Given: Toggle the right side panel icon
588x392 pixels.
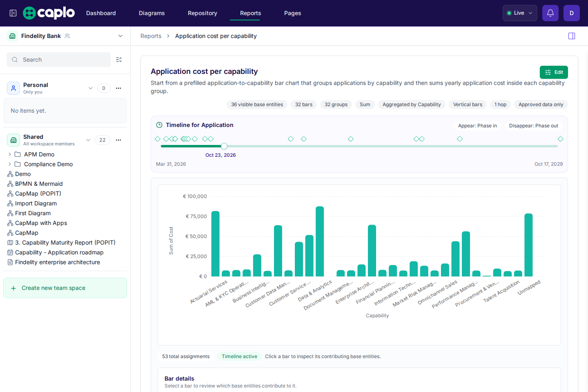Looking at the screenshot, I should (572, 36).
